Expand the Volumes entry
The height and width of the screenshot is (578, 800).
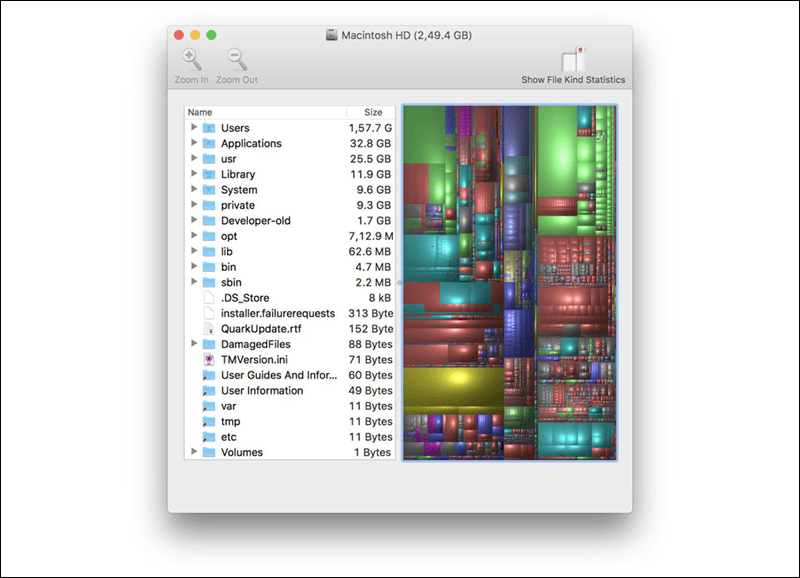pos(193,452)
